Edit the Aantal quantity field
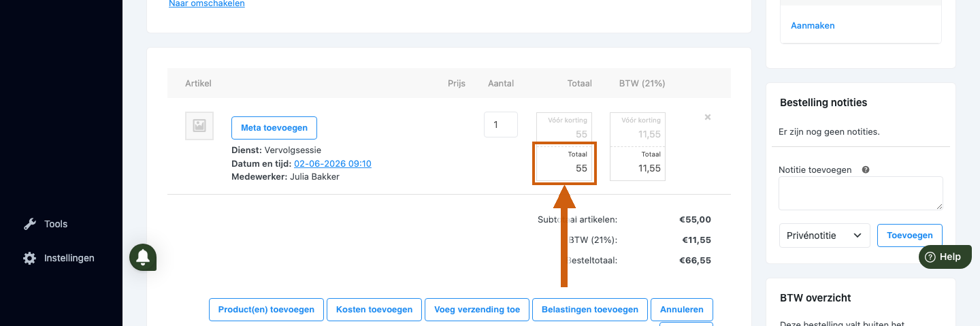Viewport: 980px width, 326px height. click(501, 125)
